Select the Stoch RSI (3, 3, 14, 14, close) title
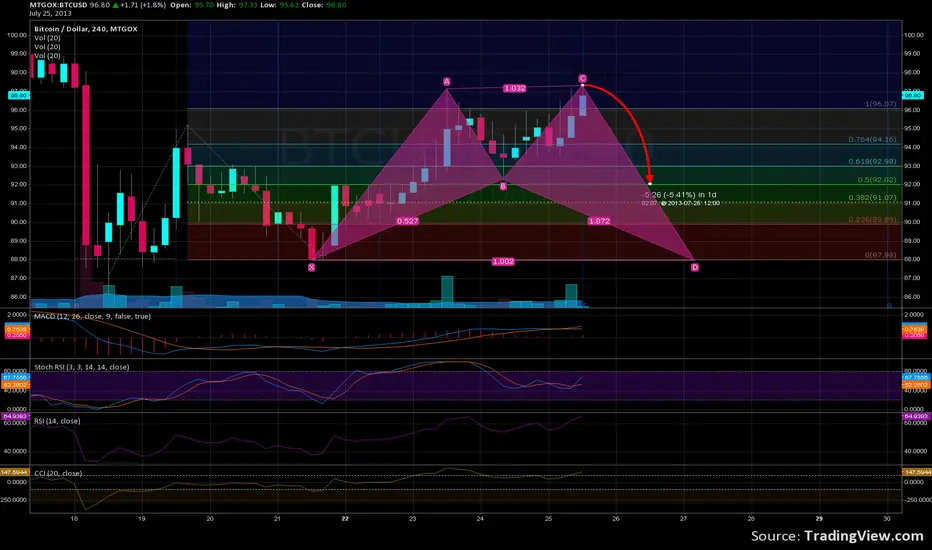The image size is (932, 550). [x=81, y=367]
